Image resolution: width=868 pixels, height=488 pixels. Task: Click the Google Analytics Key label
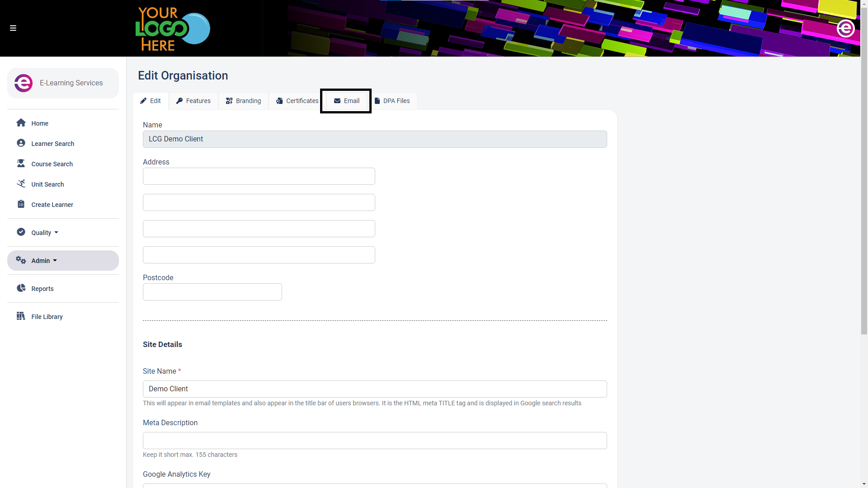point(176,474)
